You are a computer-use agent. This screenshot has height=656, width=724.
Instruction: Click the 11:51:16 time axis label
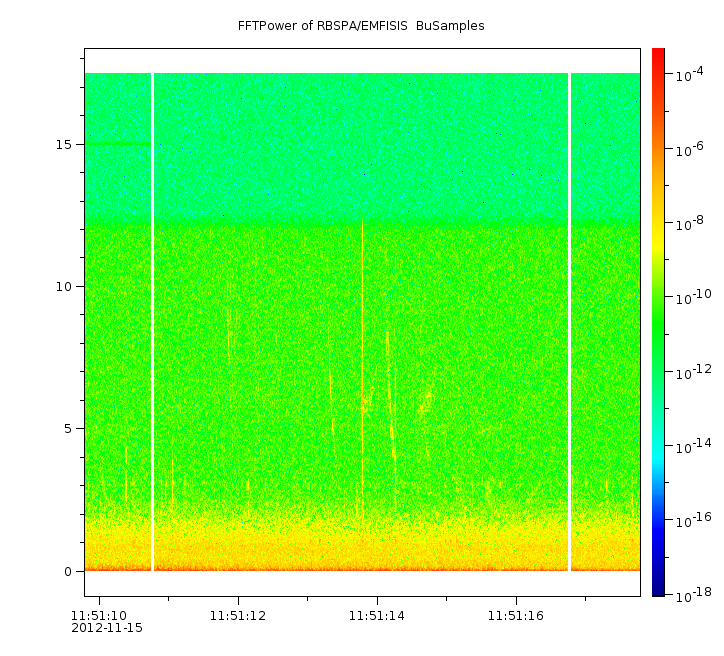point(516,615)
